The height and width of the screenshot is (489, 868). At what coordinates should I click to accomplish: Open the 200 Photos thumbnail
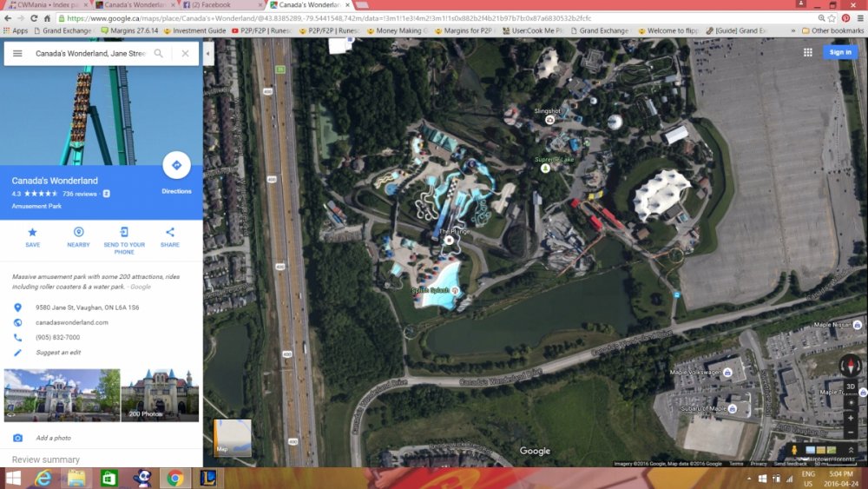click(160, 395)
